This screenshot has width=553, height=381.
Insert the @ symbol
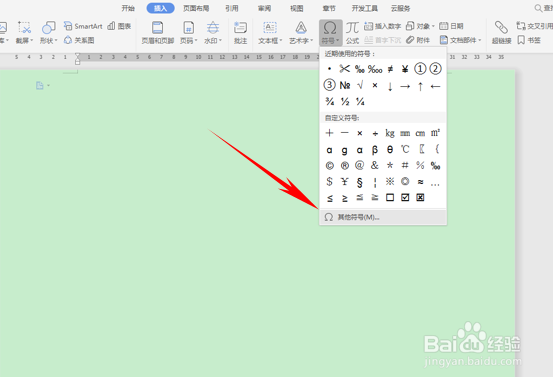pyautogui.click(x=360, y=165)
